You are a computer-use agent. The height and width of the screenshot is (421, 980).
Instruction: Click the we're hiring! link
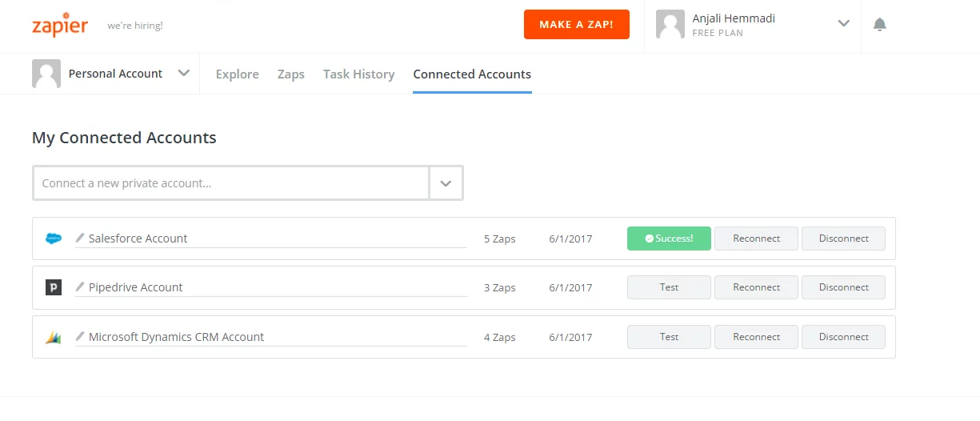coord(135,26)
